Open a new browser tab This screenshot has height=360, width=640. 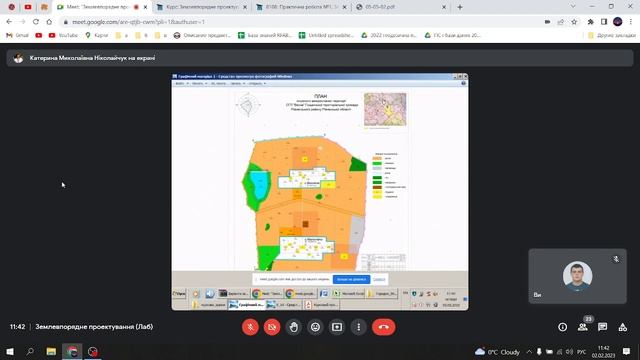(x=460, y=7)
